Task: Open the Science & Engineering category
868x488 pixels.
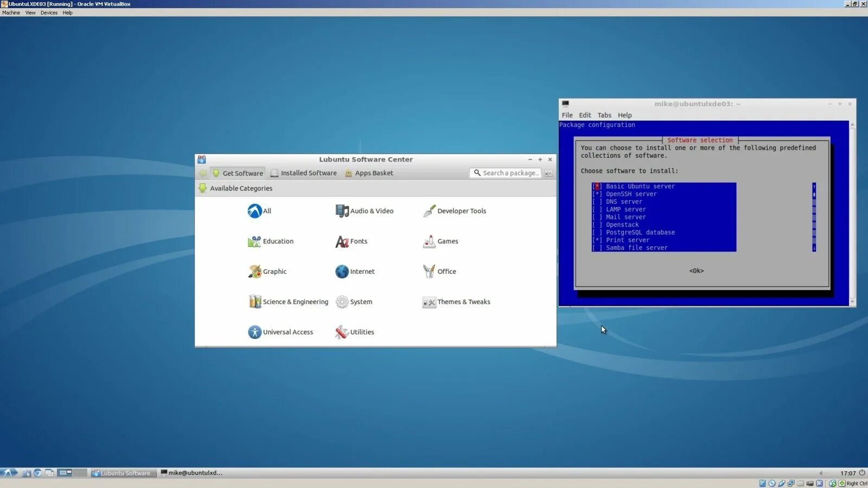Action: [288, 302]
